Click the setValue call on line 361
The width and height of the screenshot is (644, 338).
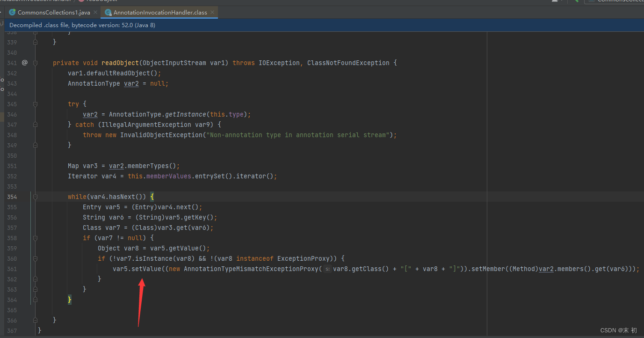(146, 269)
